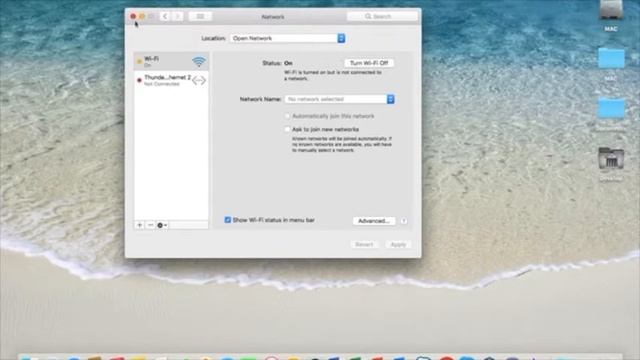
Task: Select Thunderbolt Ethernet 2 service
Action: click(x=171, y=80)
